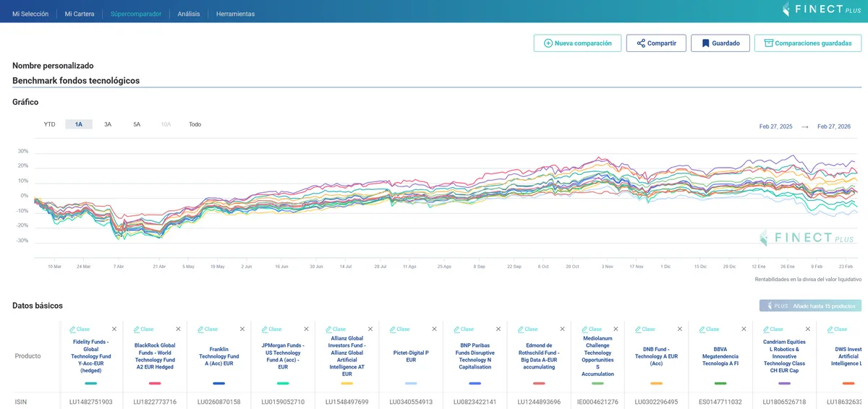Open the start date Feb 27, 2025 picker
The width and height of the screenshot is (868, 409).
[775, 126]
